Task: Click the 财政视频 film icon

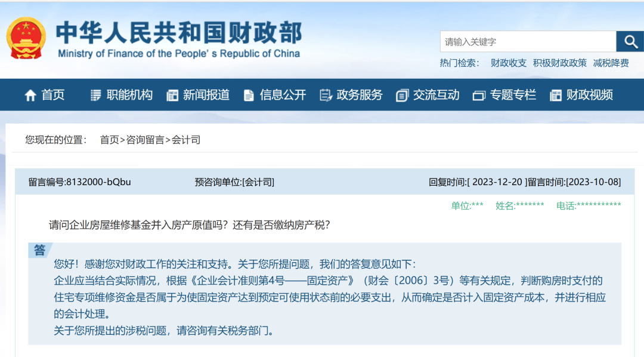Action: pyautogui.click(x=556, y=96)
